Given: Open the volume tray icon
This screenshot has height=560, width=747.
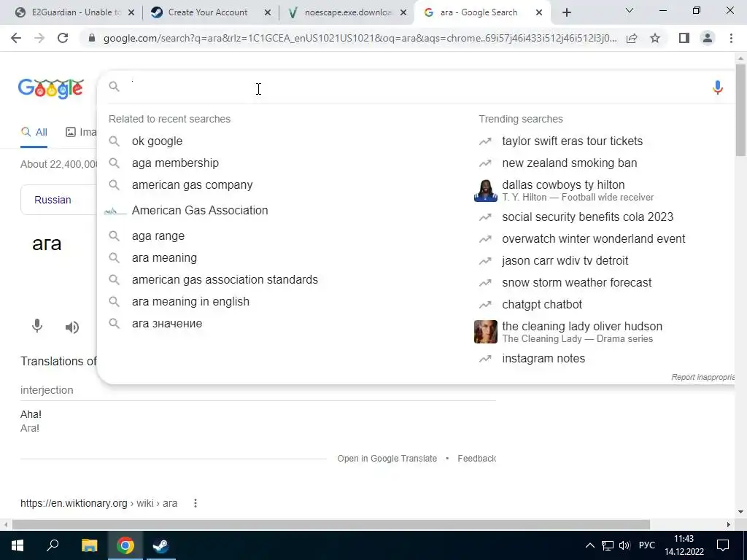Looking at the screenshot, I should [x=624, y=545].
